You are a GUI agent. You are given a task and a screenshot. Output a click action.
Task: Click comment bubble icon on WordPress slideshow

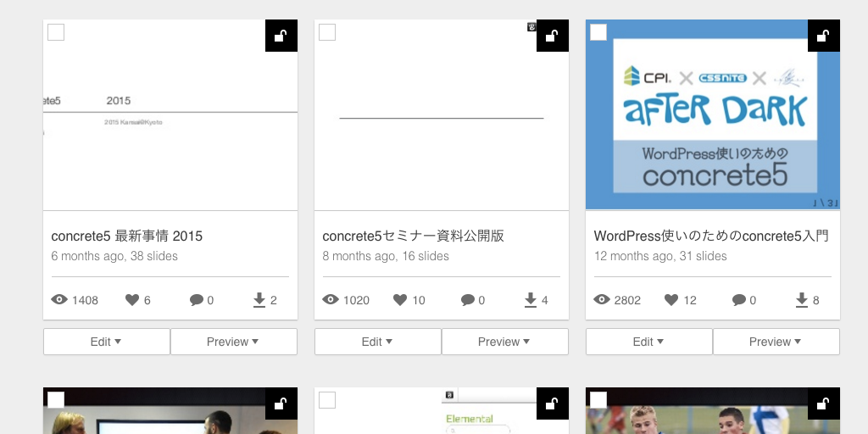tap(739, 300)
